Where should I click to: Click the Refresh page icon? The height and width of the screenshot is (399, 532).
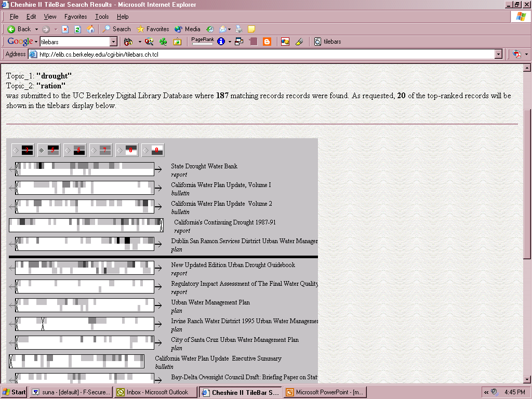click(78, 29)
